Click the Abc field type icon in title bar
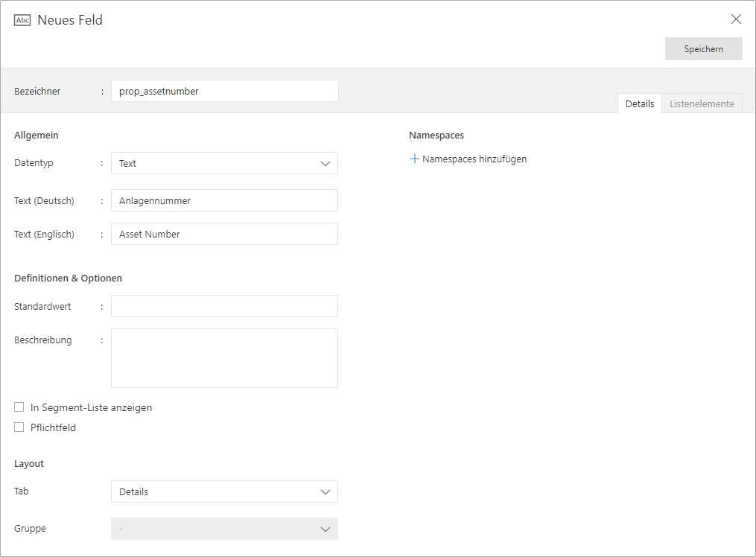This screenshot has height=557, width=756. pyautogui.click(x=23, y=20)
